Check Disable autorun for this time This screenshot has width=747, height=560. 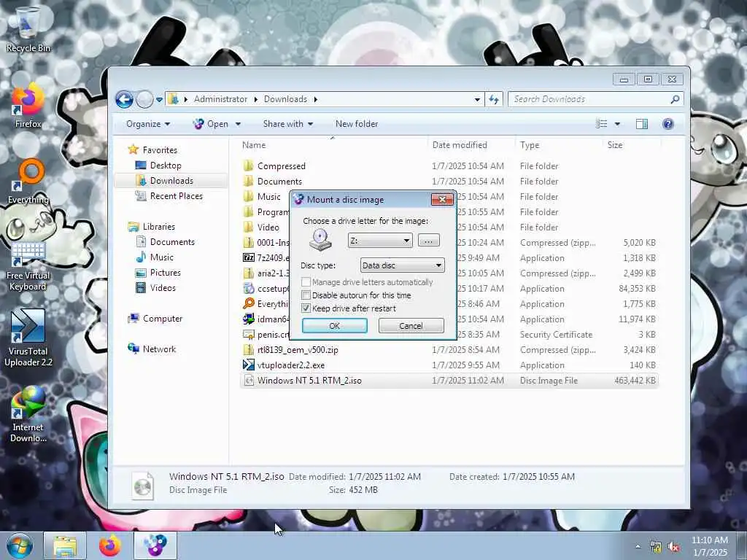tap(306, 295)
